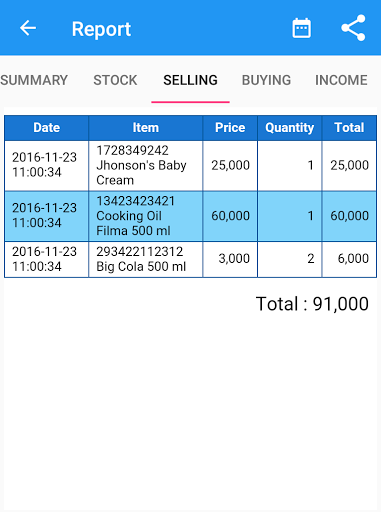Click the Price column header
The image size is (381, 512).
pos(230,128)
